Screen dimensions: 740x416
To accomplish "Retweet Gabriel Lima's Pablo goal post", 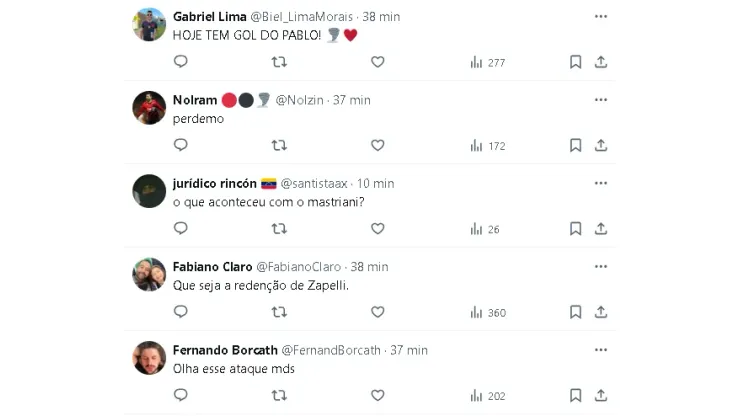I will (279, 62).
